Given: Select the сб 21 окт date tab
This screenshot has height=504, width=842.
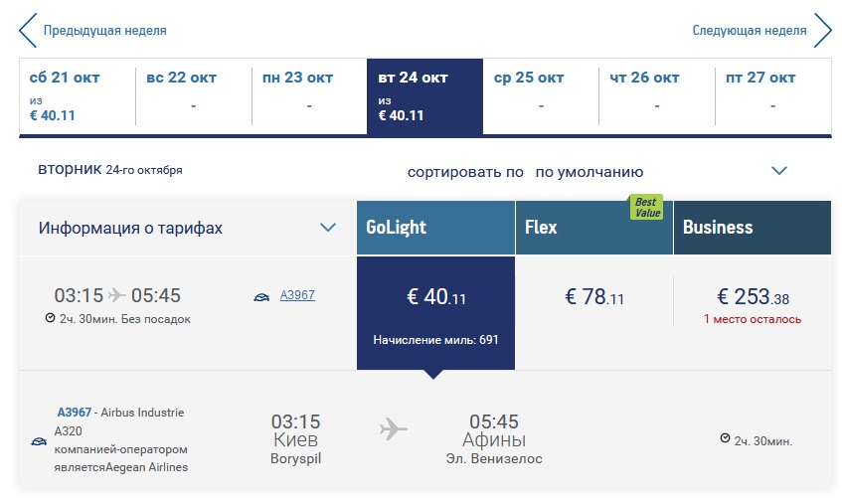Looking at the screenshot, I should pyautogui.click(x=78, y=95).
